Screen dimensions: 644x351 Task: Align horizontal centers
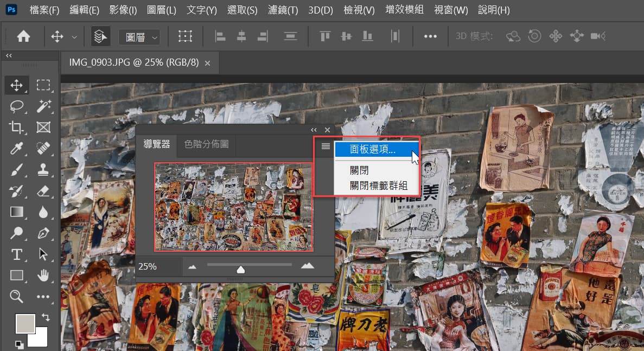click(241, 36)
